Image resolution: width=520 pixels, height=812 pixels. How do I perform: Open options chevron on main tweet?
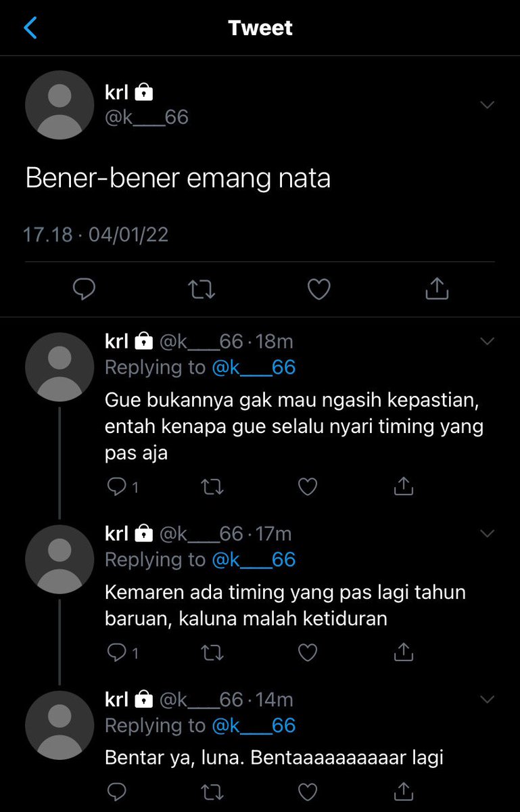pyautogui.click(x=487, y=105)
